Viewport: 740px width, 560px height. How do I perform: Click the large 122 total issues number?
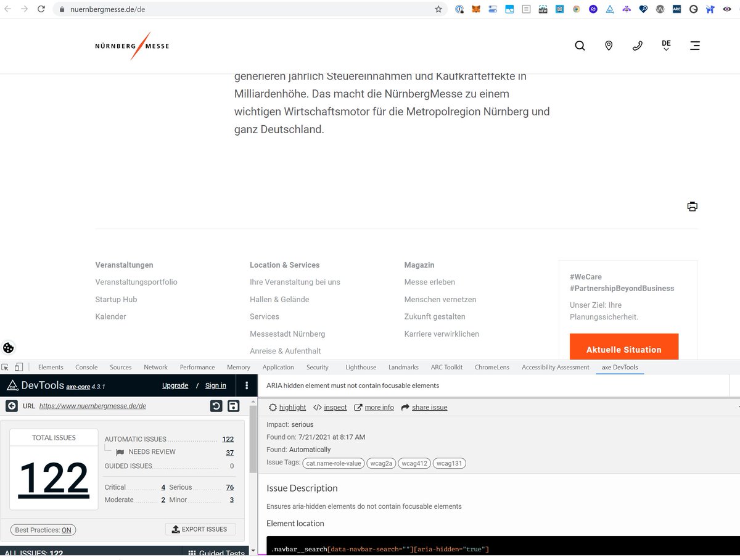tap(54, 479)
